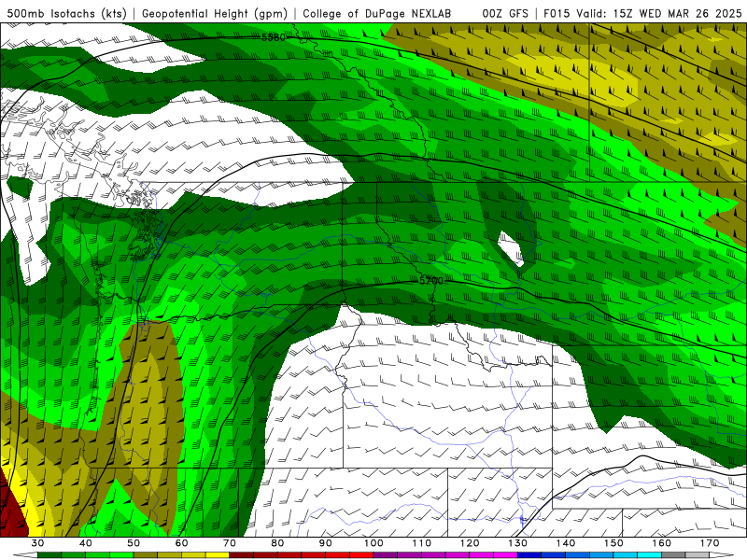The height and width of the screenshot is (560, 747).
Task: Click the 70 knot scale label
Action: 230,543
